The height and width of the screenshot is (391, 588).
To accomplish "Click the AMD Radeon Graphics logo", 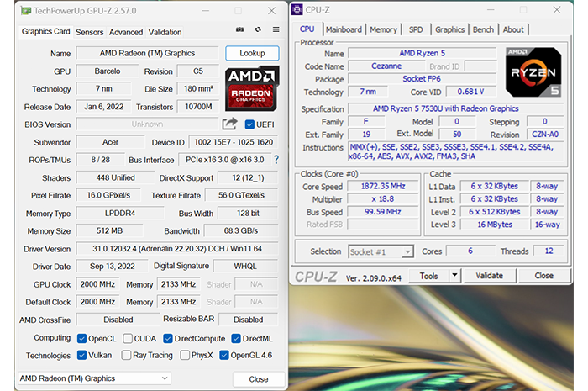I will click(x=251, y=89).
